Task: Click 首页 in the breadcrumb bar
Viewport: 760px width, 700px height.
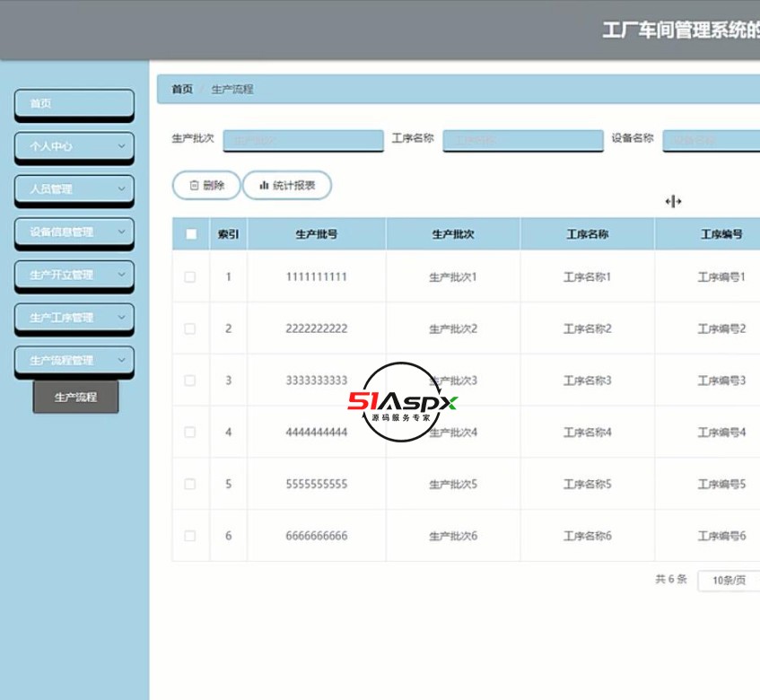Action: click(x=181, y=89)
